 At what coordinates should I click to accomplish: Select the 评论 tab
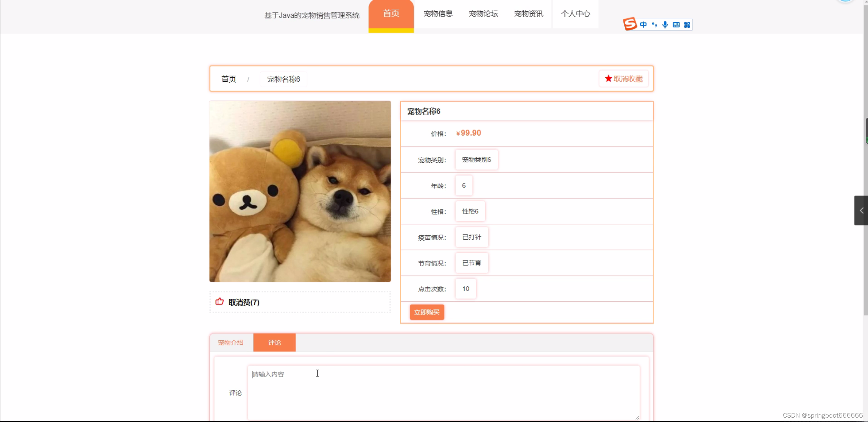(x=274, y=342)
